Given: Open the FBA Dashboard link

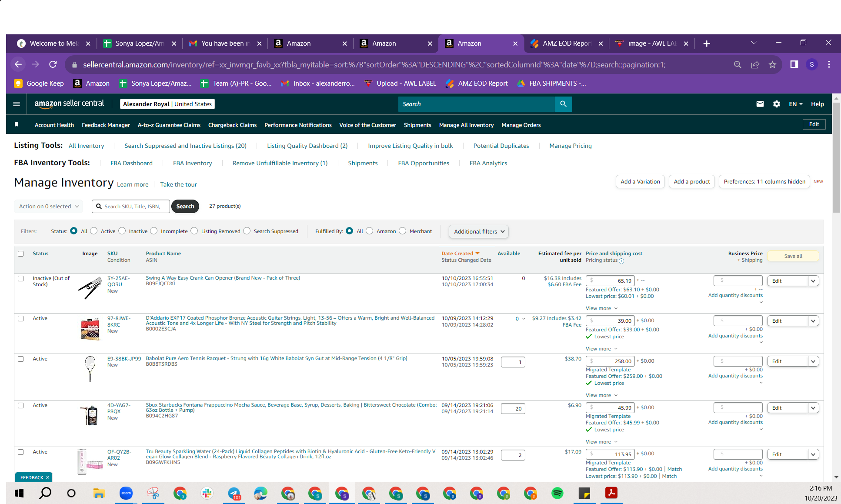Looking at the screenshot, I should pos(131,163).
